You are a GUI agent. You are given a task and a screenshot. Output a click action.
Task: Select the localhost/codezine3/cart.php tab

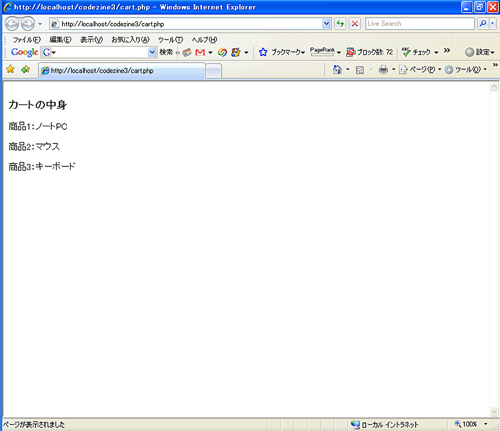pyautogui.click(x=122, y=71)
